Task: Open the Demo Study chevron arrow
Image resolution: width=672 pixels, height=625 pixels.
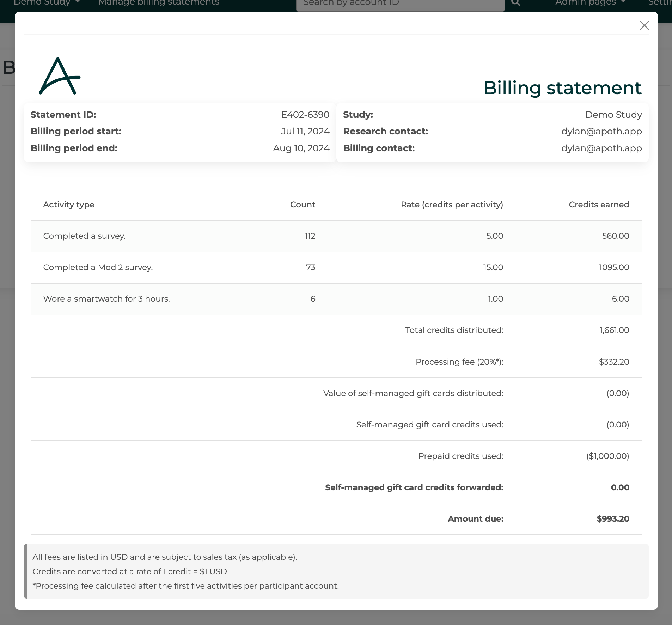Action: coord(77,2)
